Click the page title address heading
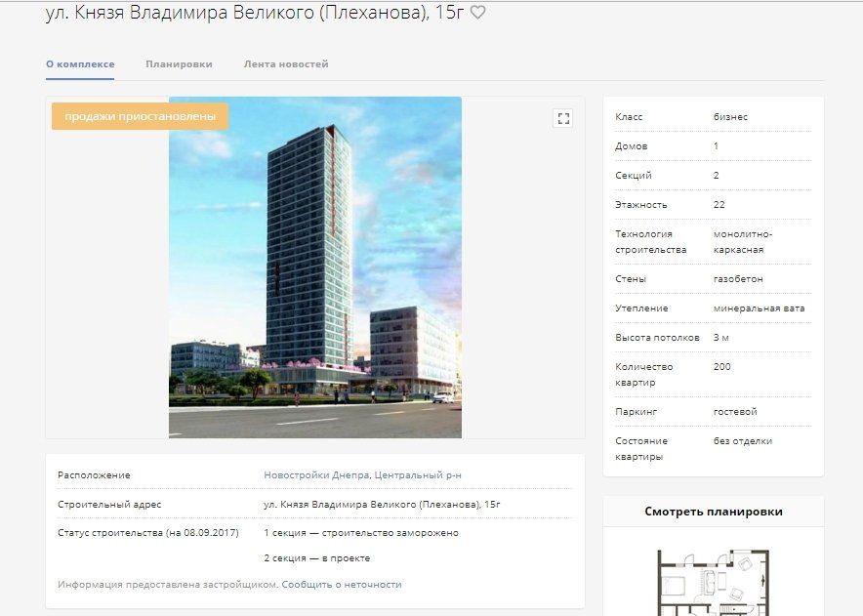 pyautogui.click(x=254, y=13)
